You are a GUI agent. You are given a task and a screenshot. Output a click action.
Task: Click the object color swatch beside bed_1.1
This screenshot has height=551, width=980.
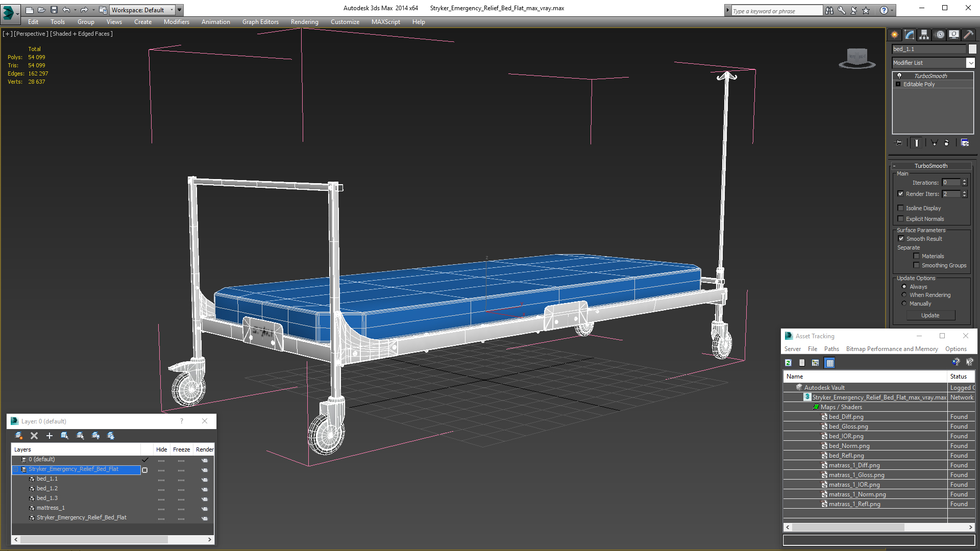pos(972,49)
